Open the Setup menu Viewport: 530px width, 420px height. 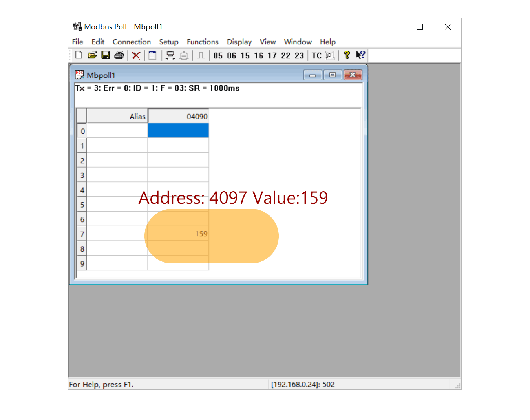[169, 42]
